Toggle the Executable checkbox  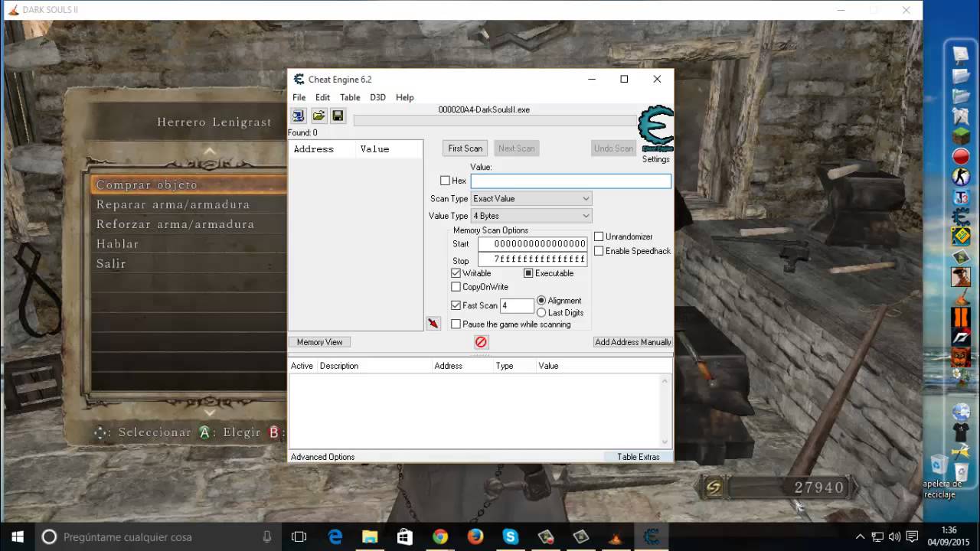click(528, 273)
